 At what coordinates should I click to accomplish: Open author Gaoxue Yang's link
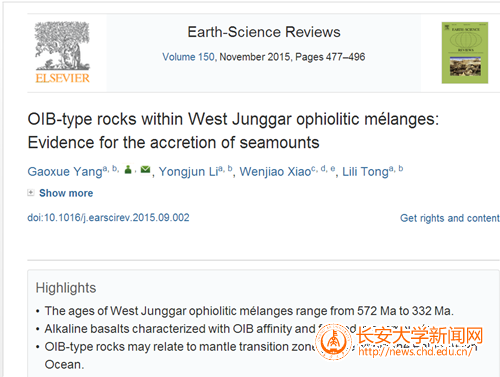tap(65, 172)
